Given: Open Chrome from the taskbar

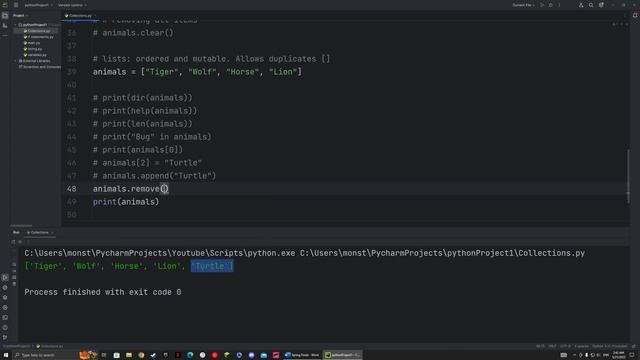Looking at the screenshot, I should [141, 355].
